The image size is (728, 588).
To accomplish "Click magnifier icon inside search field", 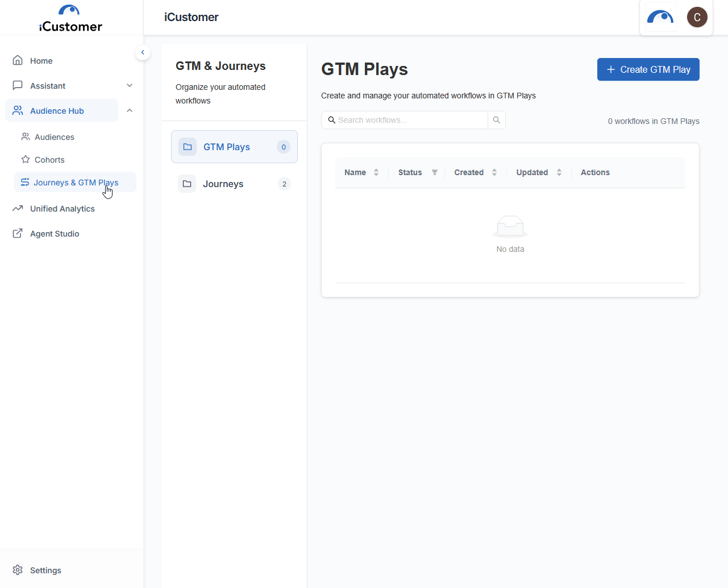I will [x=332, y=120].
